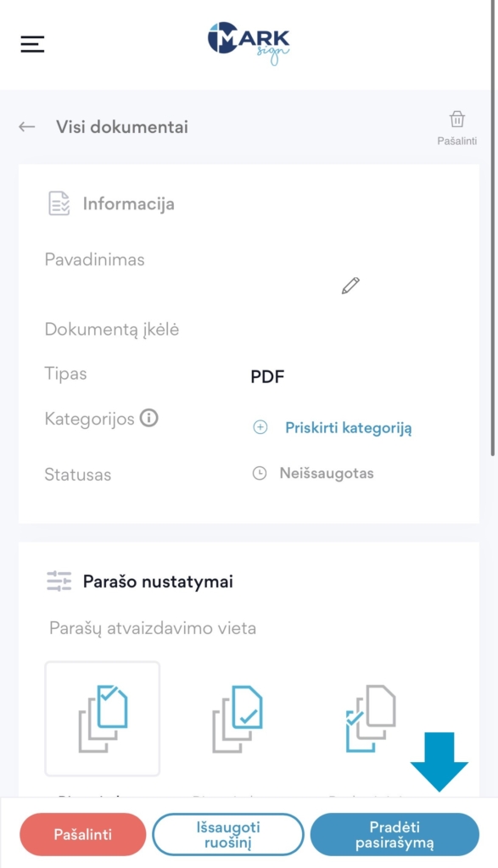Click the red Pašalinti button
The height and width of the screenshot is (868, 498).
[x=83, y=834]
